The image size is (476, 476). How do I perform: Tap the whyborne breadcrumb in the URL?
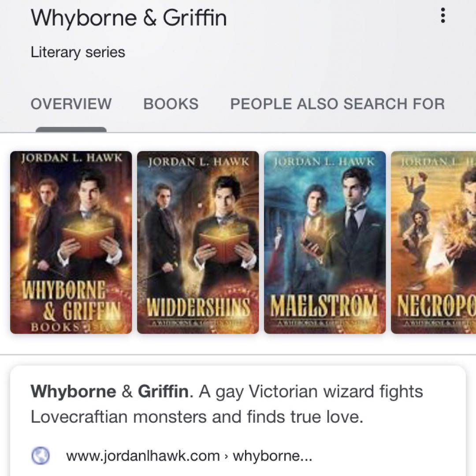(272, 456)
